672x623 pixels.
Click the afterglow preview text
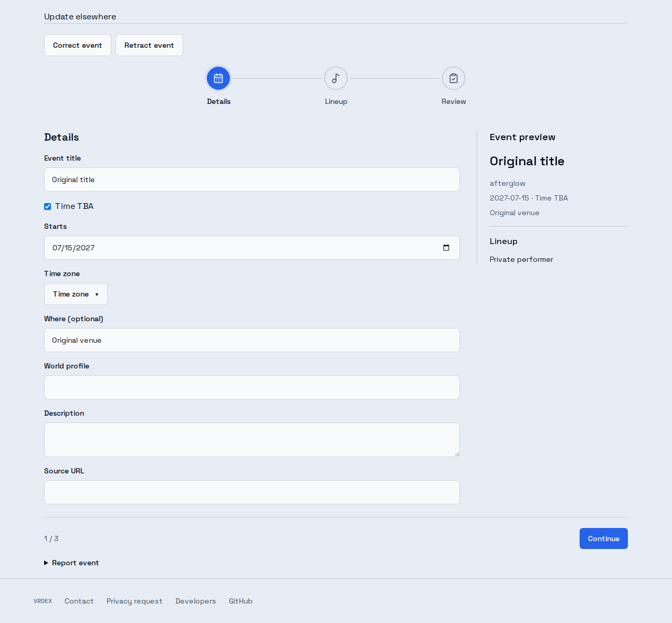pos(508,183)
